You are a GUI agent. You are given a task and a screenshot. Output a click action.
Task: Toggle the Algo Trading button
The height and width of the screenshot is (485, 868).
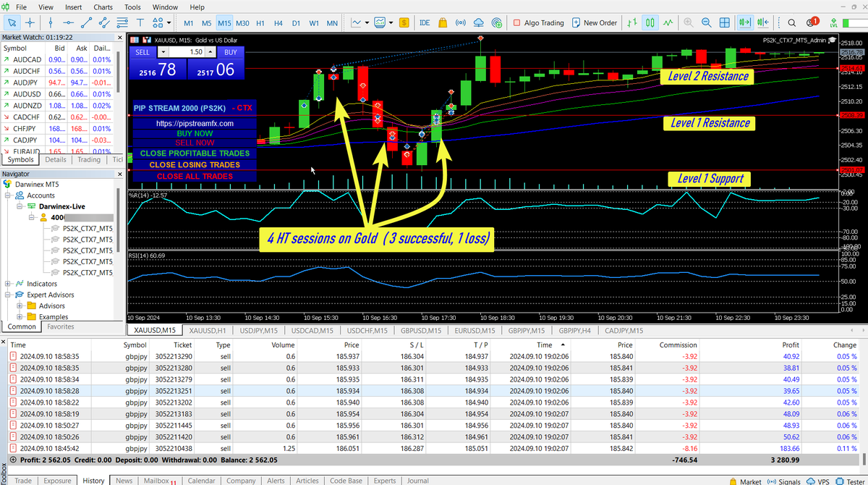(537, 22)
